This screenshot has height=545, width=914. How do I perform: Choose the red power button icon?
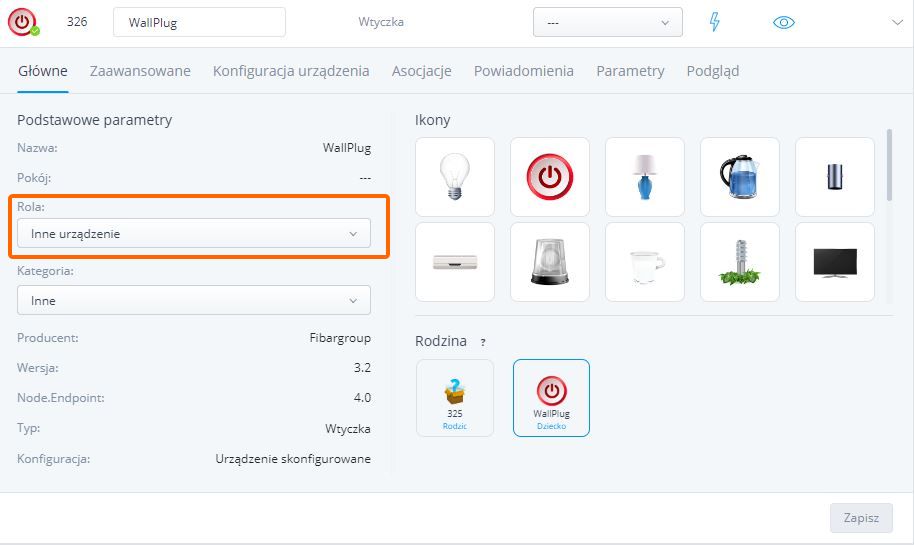pyautogui.click(x=549, y=177)
